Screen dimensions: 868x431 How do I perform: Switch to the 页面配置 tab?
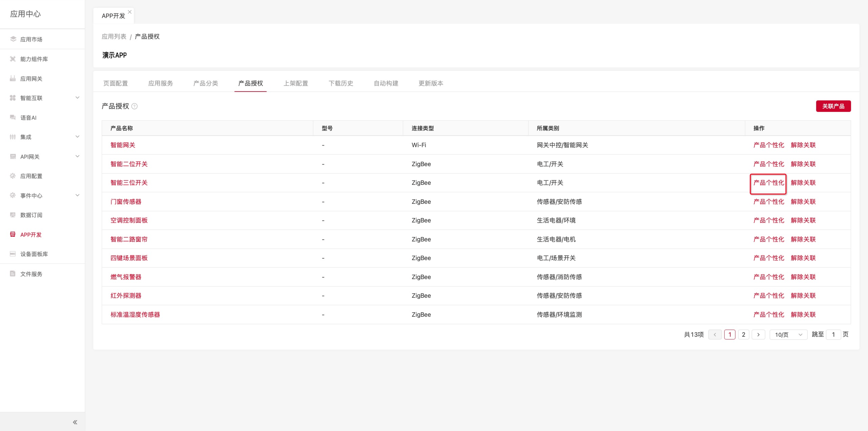(116, 83)
